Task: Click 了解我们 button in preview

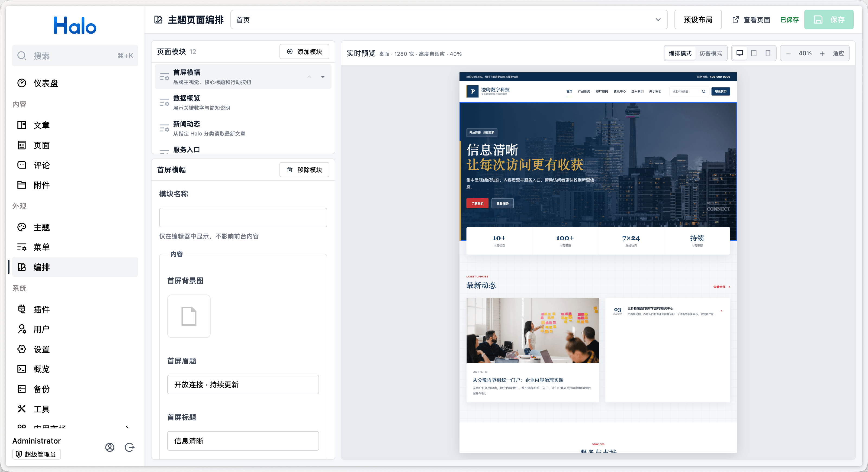Action: 477,203
